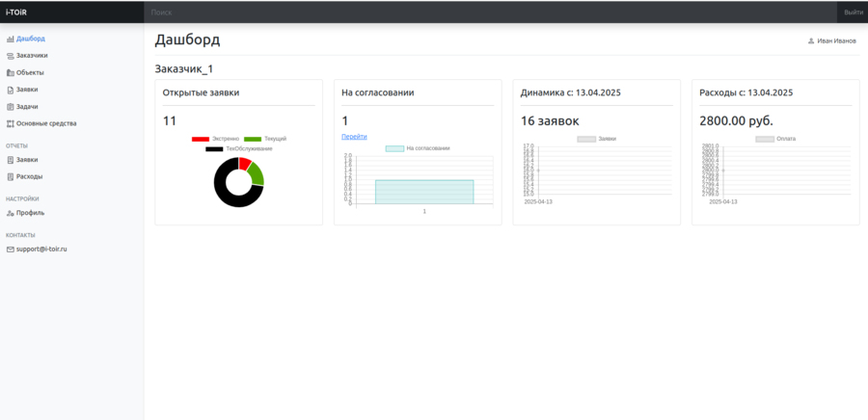The height and width of the screenshot is (420, 868).
Task: Click the red segment of the donut chart
Action: point(245,163)
